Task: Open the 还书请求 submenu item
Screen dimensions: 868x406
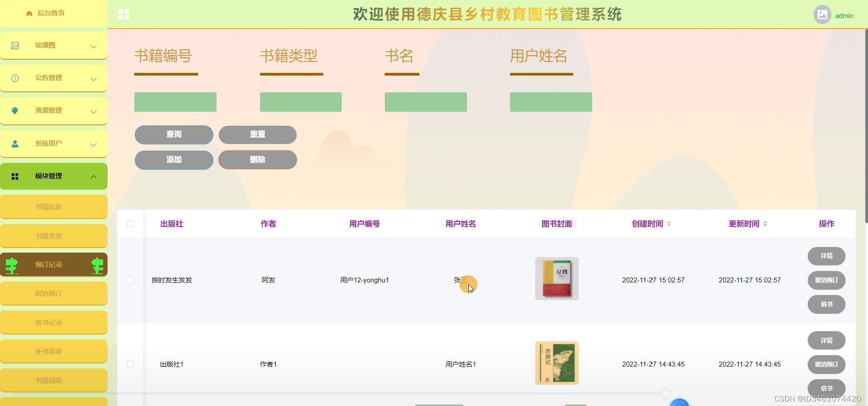Action: click(x=54, y=352)
